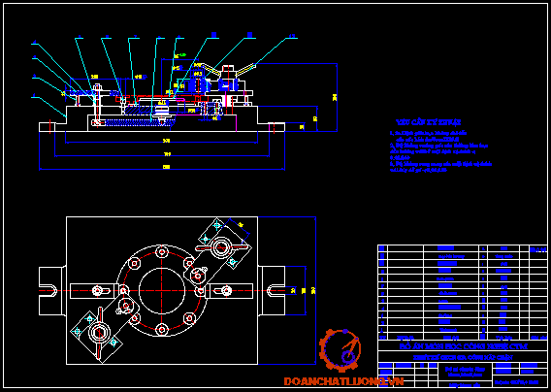Select the "YÊU CẦU KỸ THUẬT" heading text
This screenshot has width=551, height=392.
[428, 122]
